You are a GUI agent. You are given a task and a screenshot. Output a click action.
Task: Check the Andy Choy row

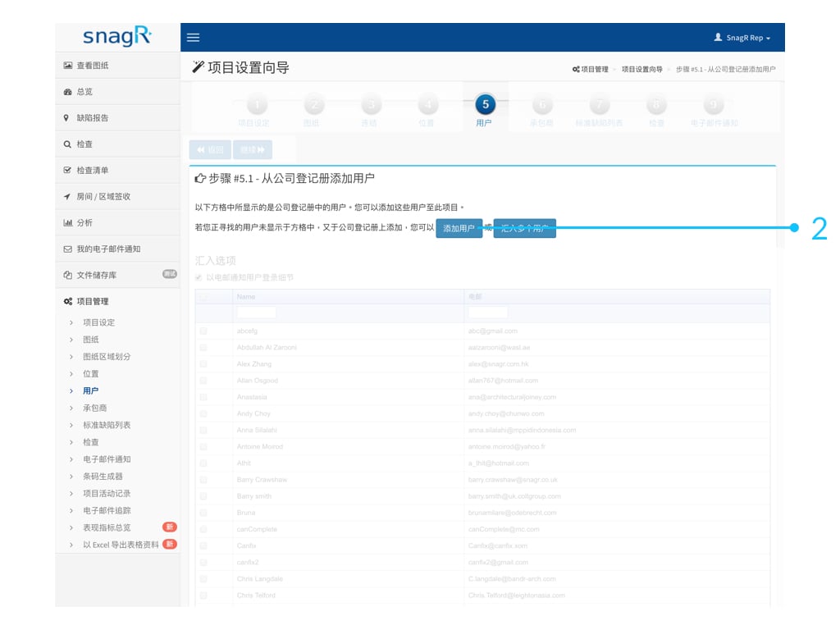(203, 413)
